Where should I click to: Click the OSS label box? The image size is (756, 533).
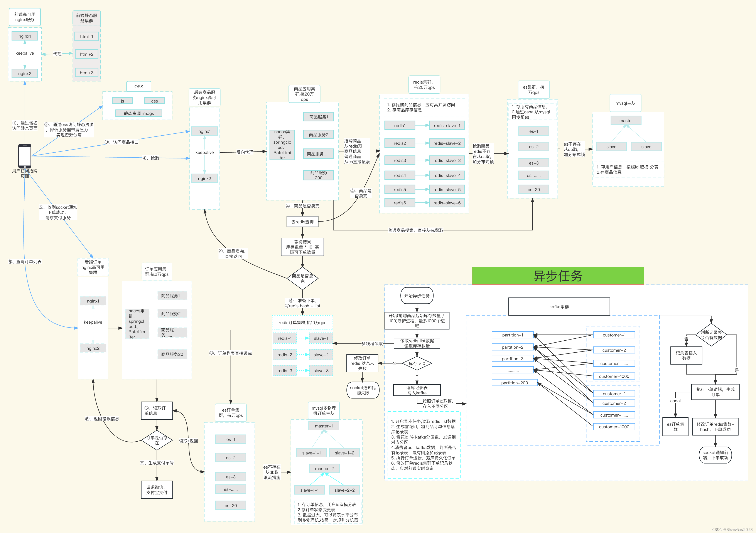click(139, 87)
